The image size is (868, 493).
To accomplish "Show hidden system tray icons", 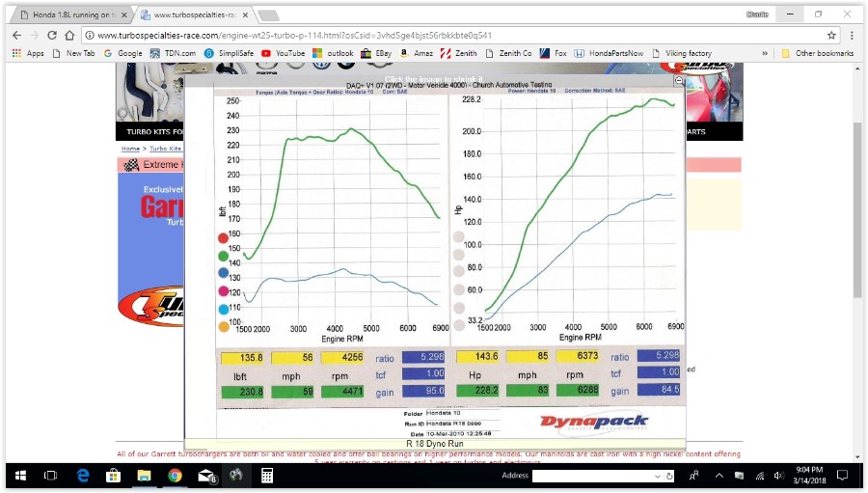I will 719,476.
